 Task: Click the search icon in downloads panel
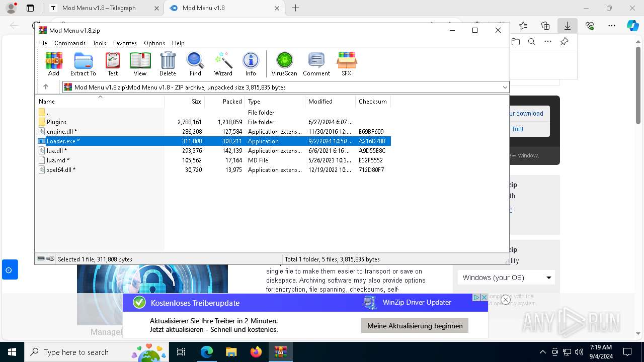pyautogui.click(x=532, y=42)
